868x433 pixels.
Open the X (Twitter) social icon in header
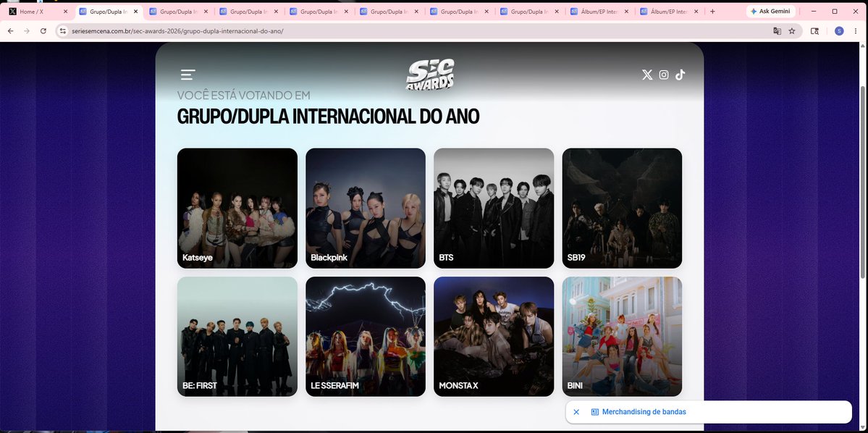pyautogui.click(x=647, y=75)
